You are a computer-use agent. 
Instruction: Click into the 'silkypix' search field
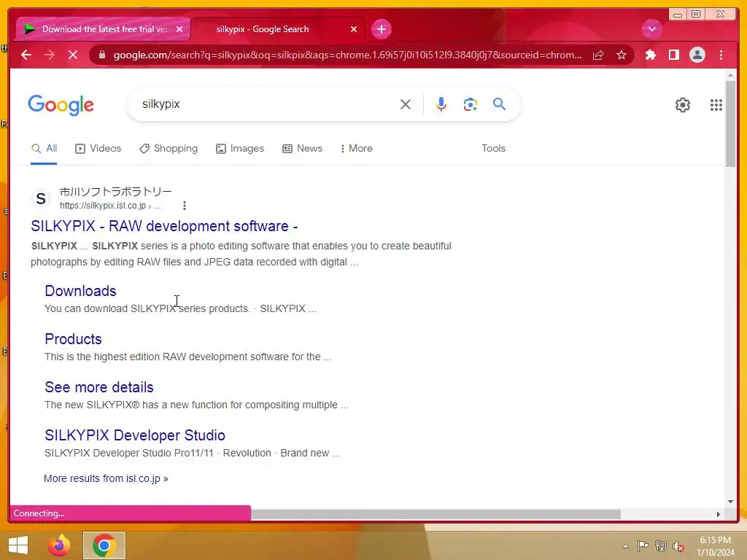[x=267, y=104]
